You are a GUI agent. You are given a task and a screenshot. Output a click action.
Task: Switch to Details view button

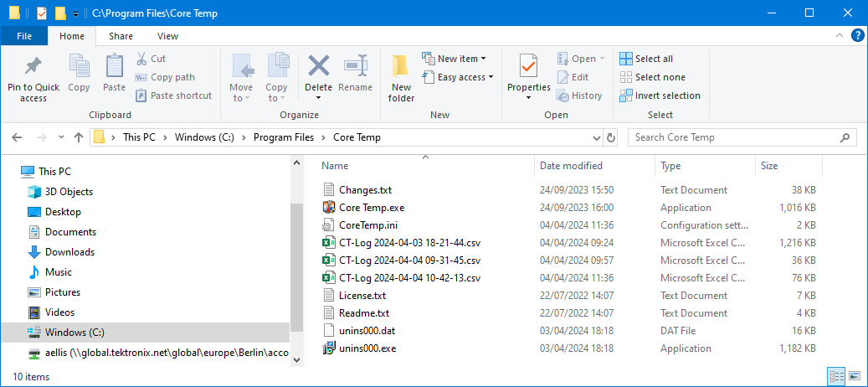click(x=835, y=377)
